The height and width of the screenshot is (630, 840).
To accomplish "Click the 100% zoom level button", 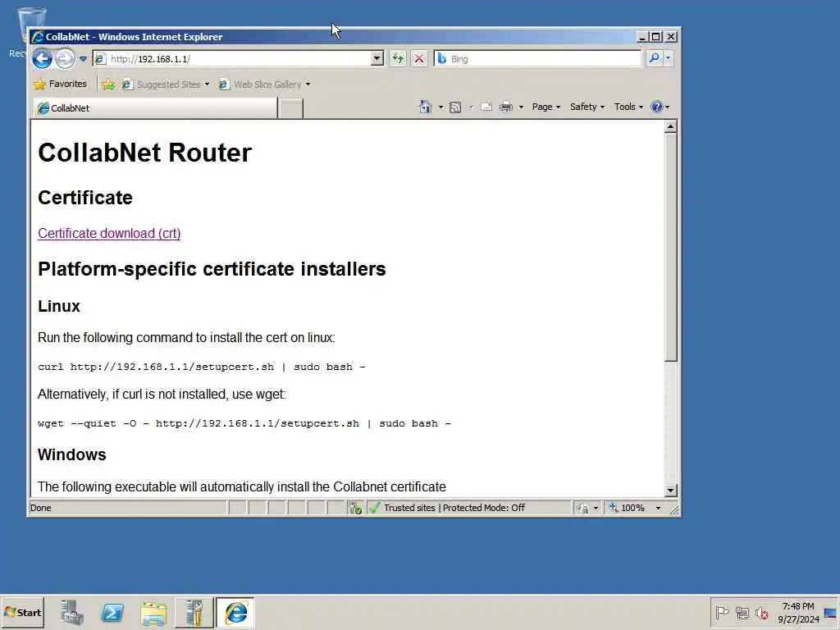I will 628,508.
